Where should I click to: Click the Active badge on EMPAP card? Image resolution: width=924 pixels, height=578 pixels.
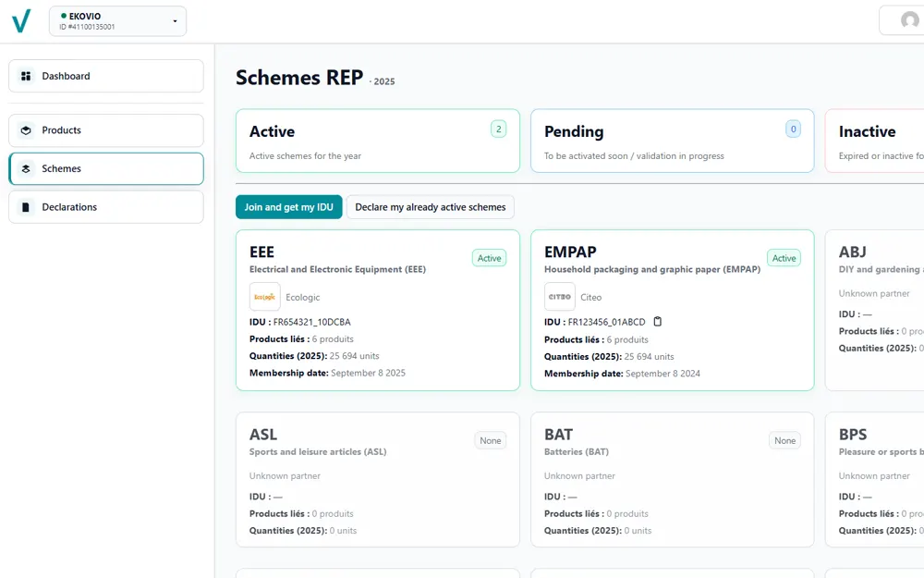(784, 258)
